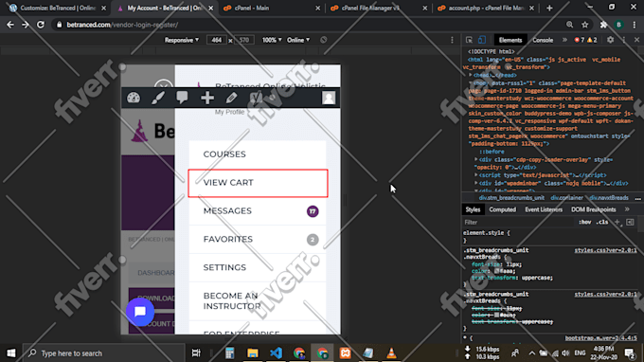The height and width of the screenshot is (362, 644).
Task: Toggle the .cls class editor
Action: (602, 223)
